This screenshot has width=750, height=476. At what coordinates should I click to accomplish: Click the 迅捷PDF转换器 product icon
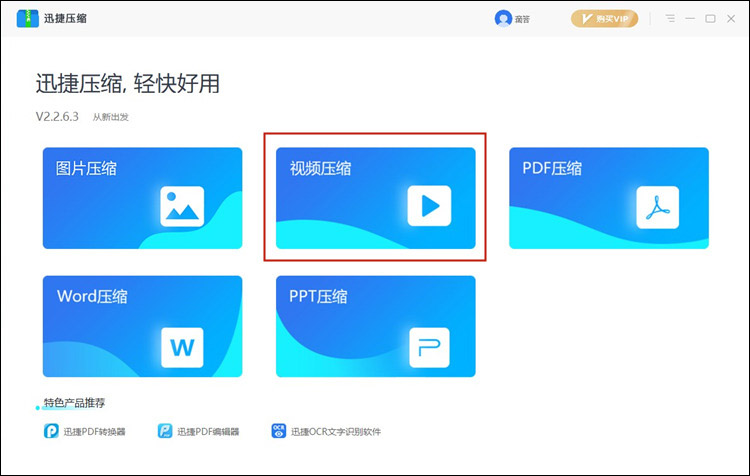[x=50, y=431]
